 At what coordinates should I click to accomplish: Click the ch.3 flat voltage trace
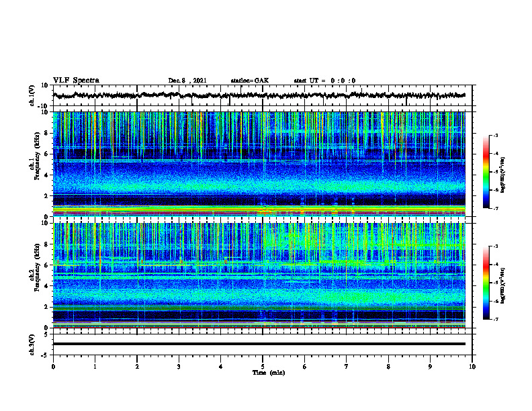click(x=259, y=344)
